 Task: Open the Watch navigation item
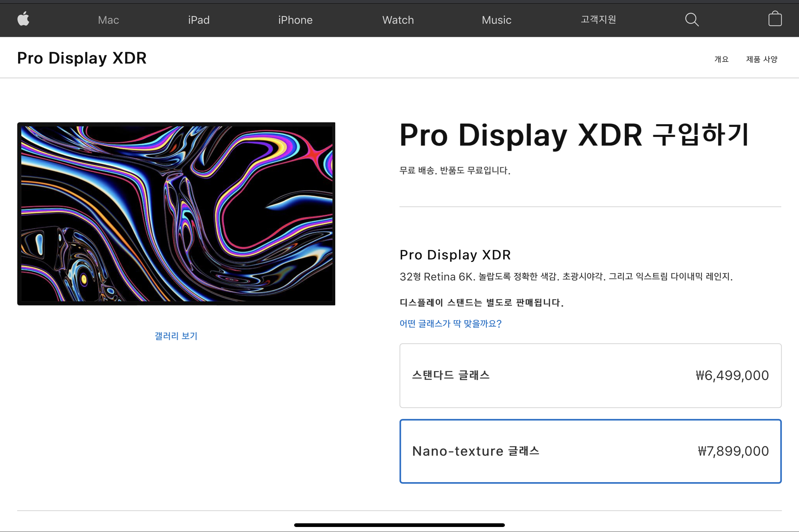point(398,20)
